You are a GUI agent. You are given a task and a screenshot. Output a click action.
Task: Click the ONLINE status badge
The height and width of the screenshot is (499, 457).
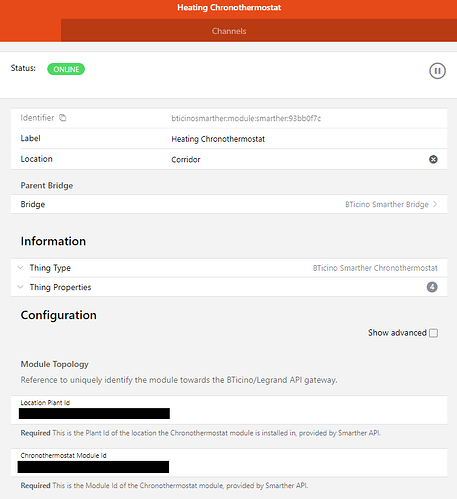coord(66,69)
